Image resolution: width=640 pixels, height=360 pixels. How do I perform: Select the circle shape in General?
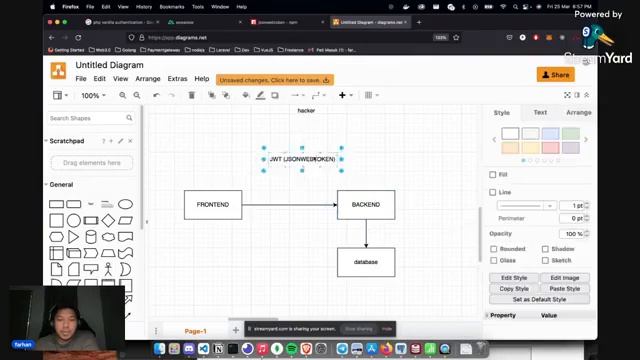coord(73,220)
